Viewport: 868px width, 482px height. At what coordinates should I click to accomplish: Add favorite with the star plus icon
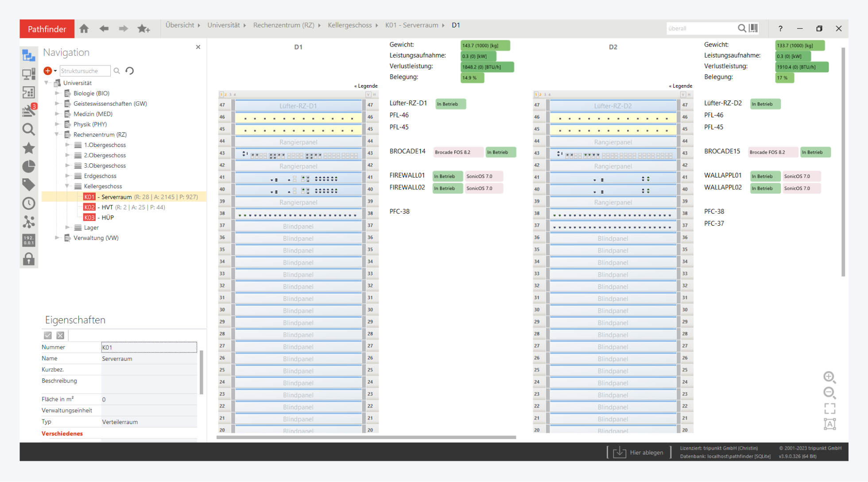pos(143,29)
